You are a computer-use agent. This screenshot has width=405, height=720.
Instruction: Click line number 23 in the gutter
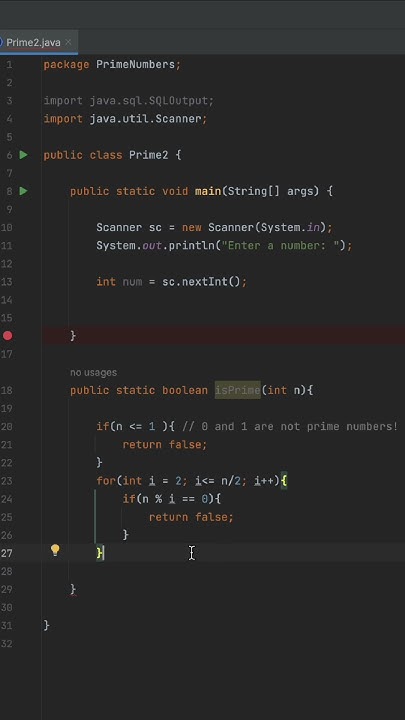click(x=6, y=481)
